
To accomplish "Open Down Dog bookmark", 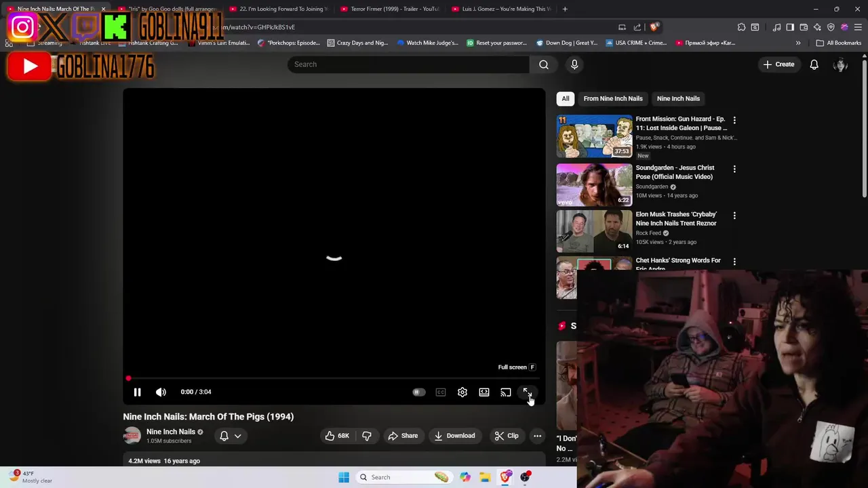I will (567, 43).
